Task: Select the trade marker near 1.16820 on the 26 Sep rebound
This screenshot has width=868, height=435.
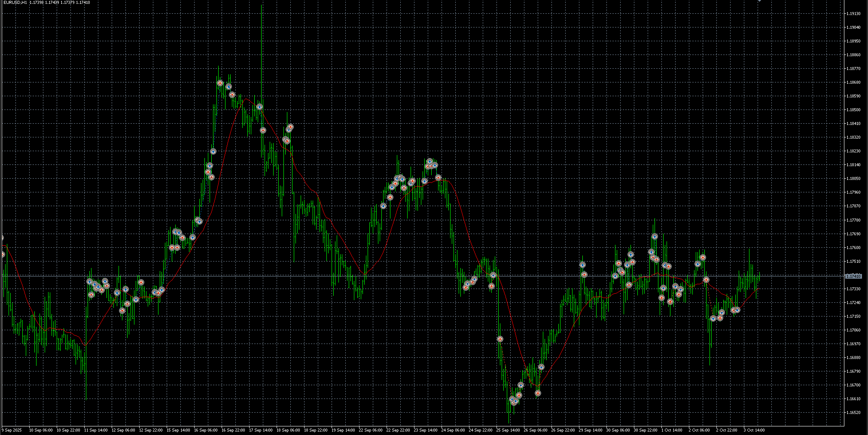Action: point(541,367)
